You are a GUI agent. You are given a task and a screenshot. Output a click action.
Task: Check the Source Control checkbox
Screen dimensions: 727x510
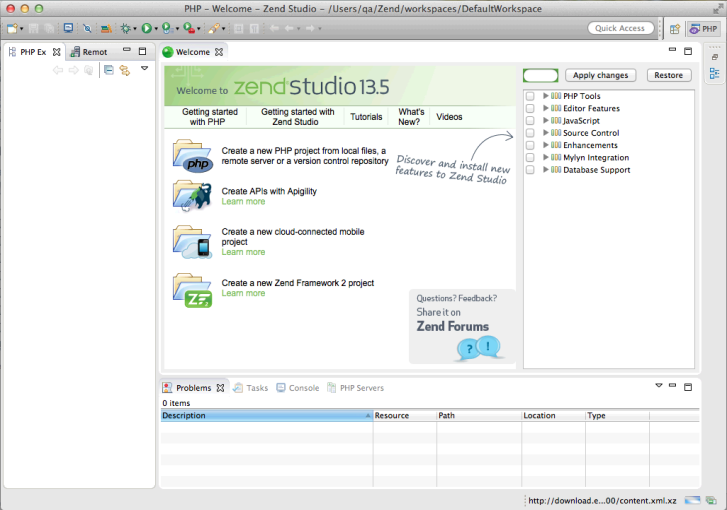pos(530,133)
